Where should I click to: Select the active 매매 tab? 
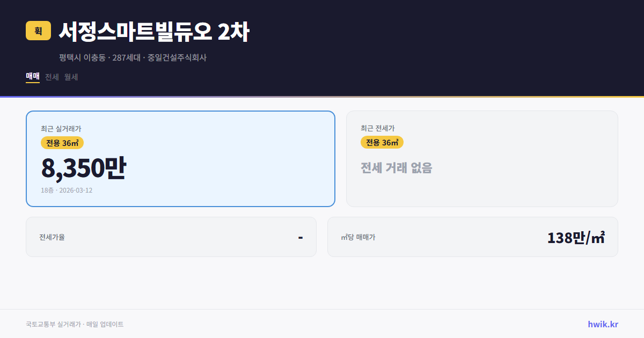tap(32, 77)
